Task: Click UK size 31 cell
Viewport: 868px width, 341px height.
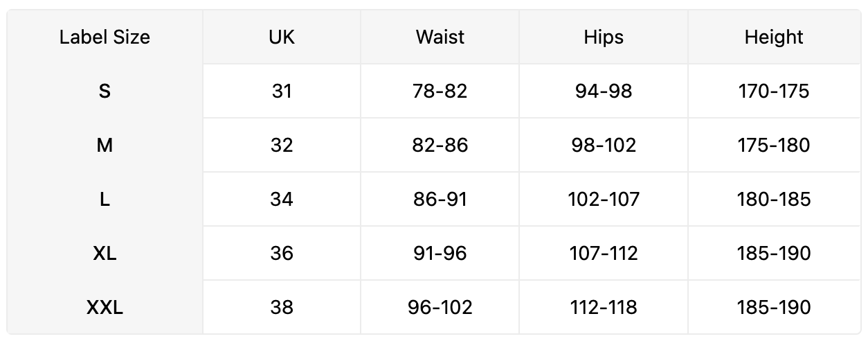Action: click(282, 91)
